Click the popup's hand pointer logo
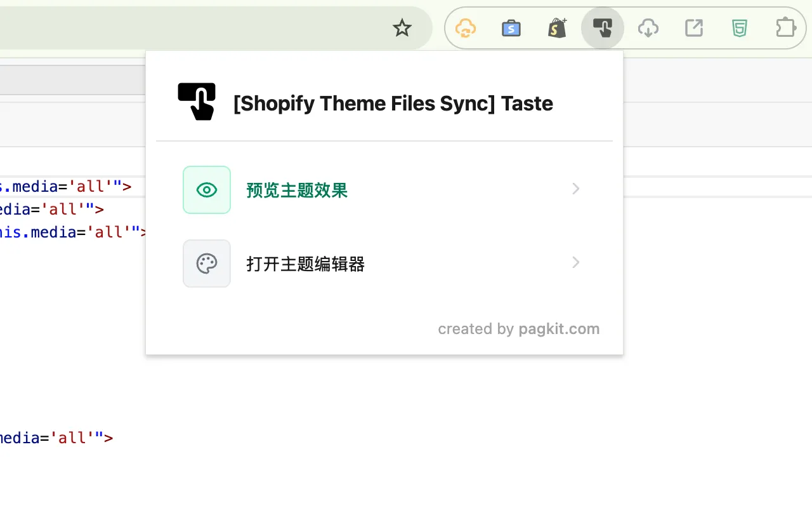Screen dimensions: 812x508 point(197,102)
